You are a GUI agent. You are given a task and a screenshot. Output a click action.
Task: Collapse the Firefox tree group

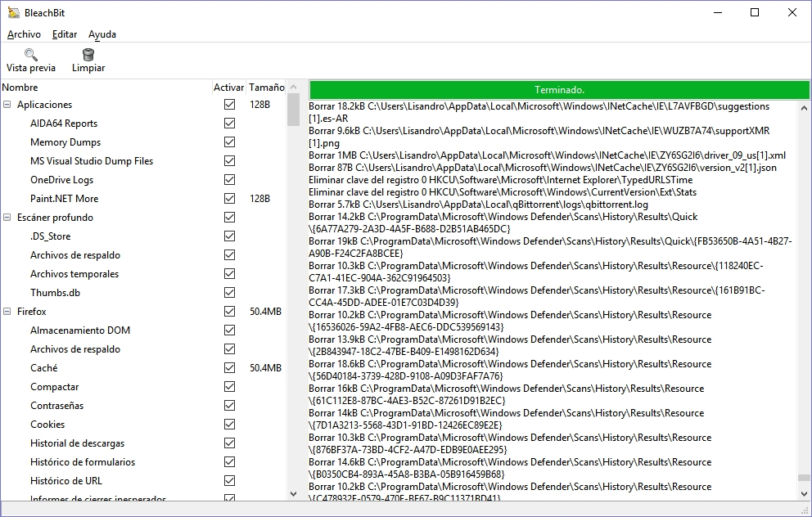(7, 312)
